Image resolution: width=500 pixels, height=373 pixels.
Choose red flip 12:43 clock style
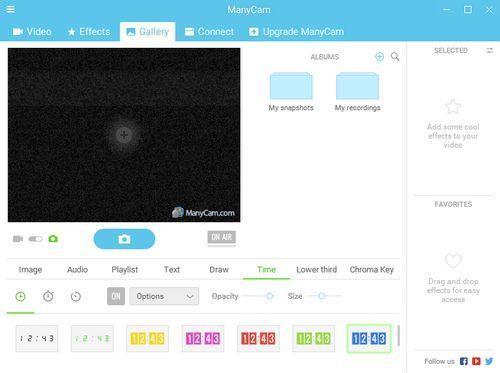pos(258,339)
